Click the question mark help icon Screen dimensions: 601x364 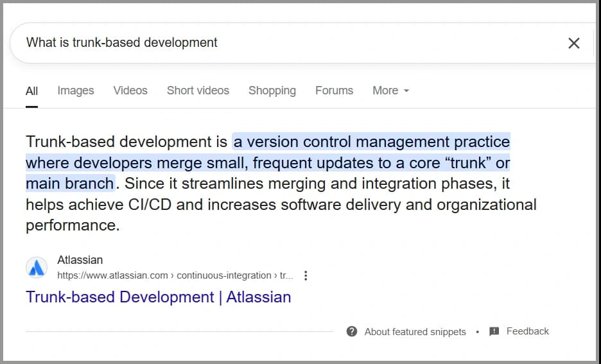tap(351, 331)
